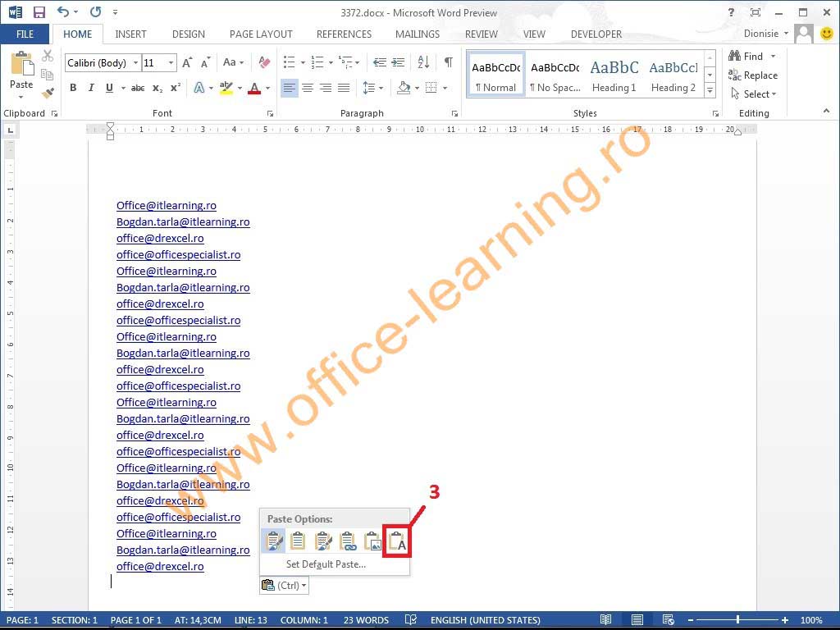Expand the Styles gallery More arrow
This screenshot has width=840, height=630.
coord(710,90)
